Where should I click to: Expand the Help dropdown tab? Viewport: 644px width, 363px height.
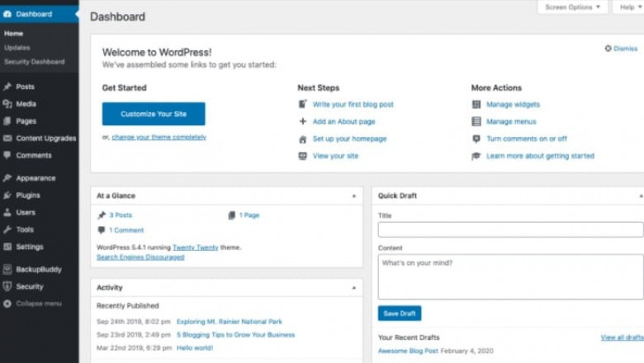tap(627, 7)
